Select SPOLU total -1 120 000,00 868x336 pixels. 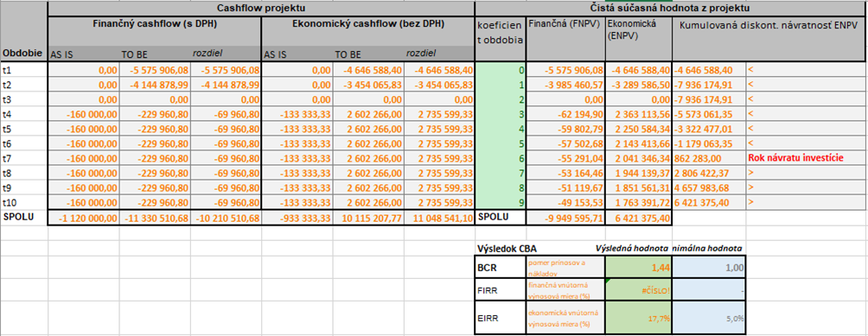click(x=84, y=218)
